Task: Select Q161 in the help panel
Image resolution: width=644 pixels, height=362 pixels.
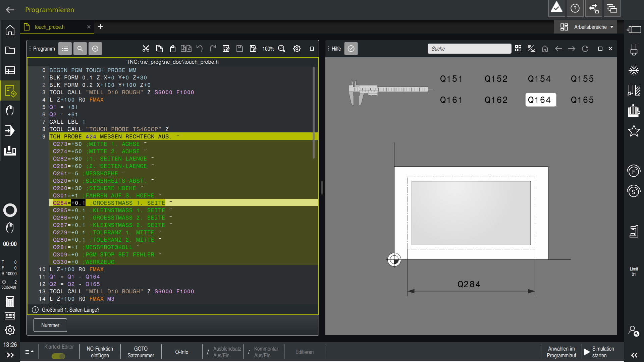Action: coord(451,100)
